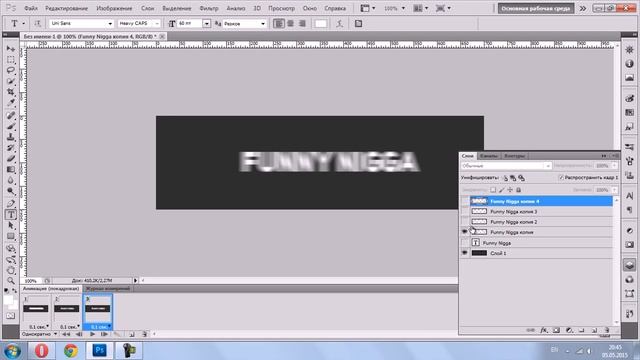
Task: Duplicate selected animation frame
Action: [x=132, y=334]
